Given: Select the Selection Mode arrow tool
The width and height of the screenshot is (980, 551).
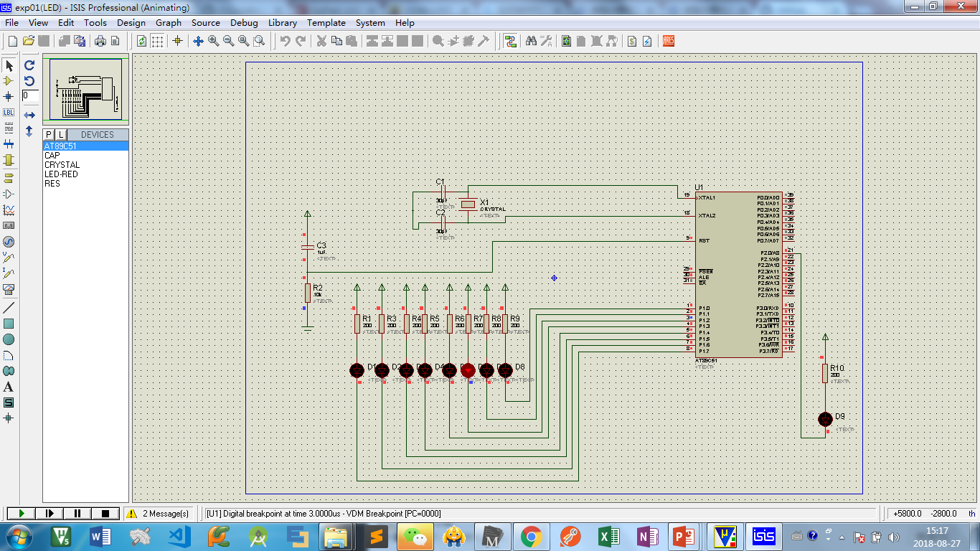Looking at the screenshot, I should (9, 65).
